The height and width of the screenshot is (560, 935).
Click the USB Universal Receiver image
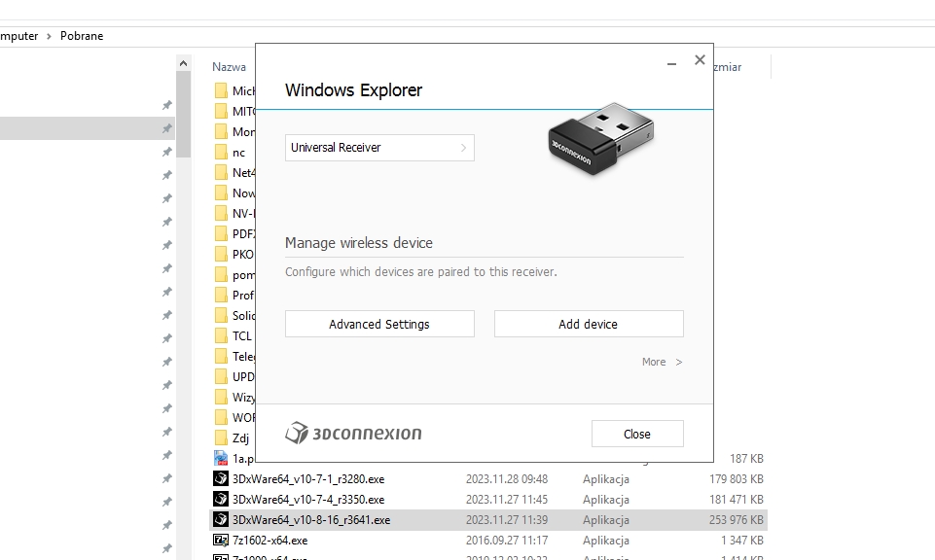(x=600, y=138)
